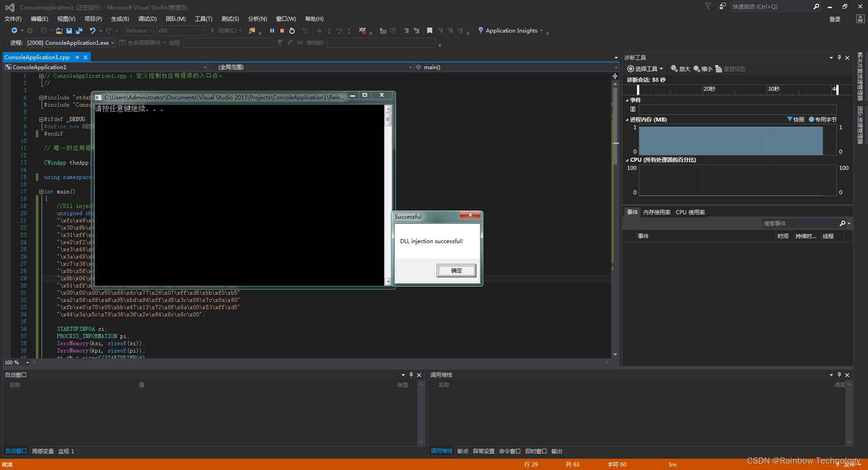Screen dimensions: 868x470
Task: Pause debugging with the Break All icon
Action: point(272,31)
